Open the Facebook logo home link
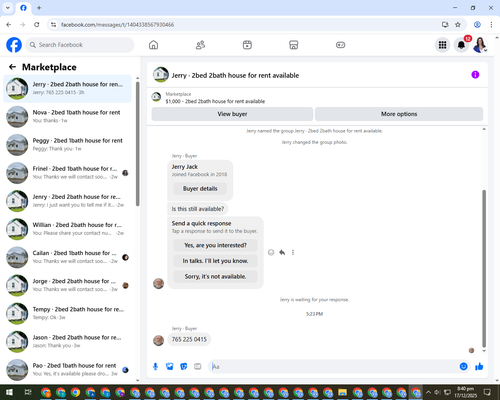500x400 pixels. (x=14, y=45)
